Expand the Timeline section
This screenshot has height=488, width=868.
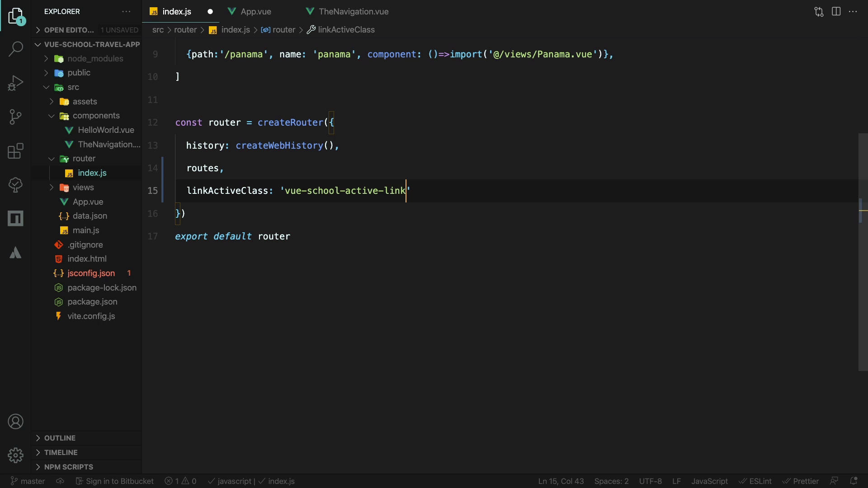[87, 453]
